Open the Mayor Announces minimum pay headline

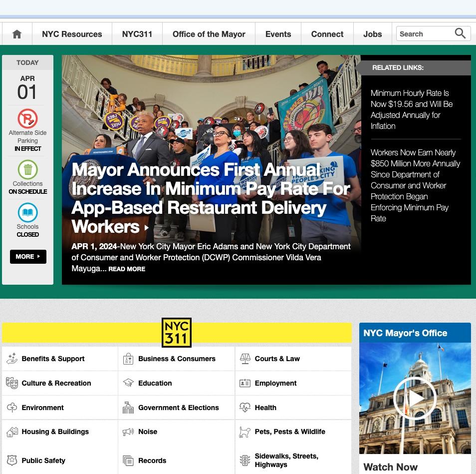(x=211, y=198)
